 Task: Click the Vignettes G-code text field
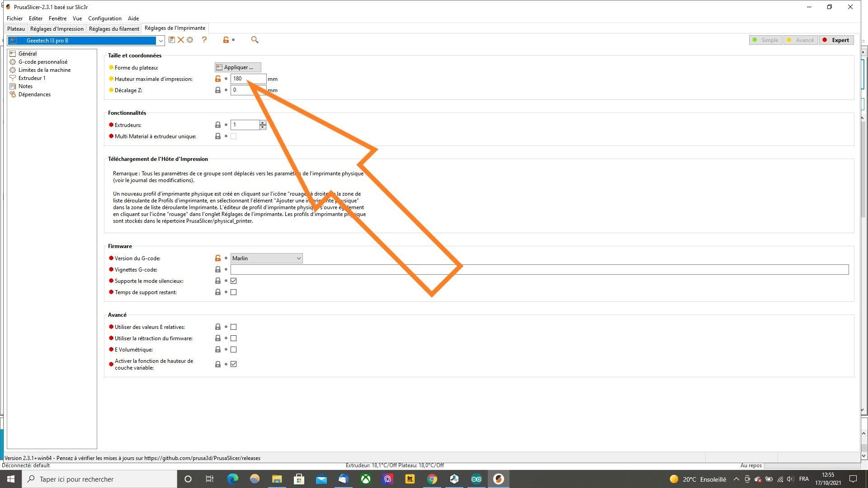[539, 269]
